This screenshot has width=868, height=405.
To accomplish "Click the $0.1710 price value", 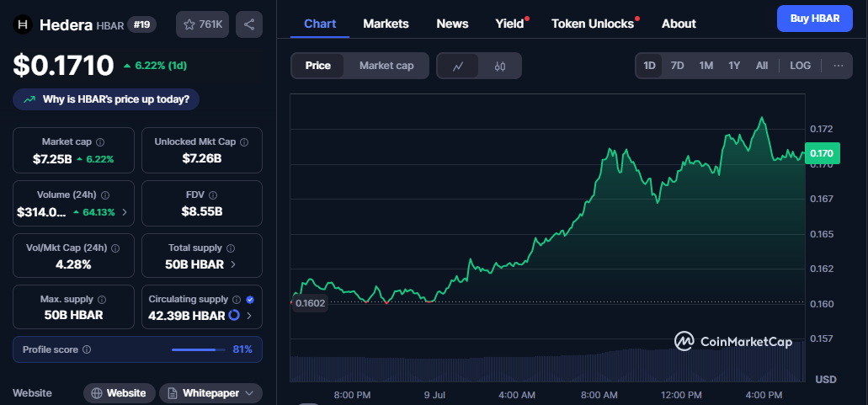I will (64, 66).
